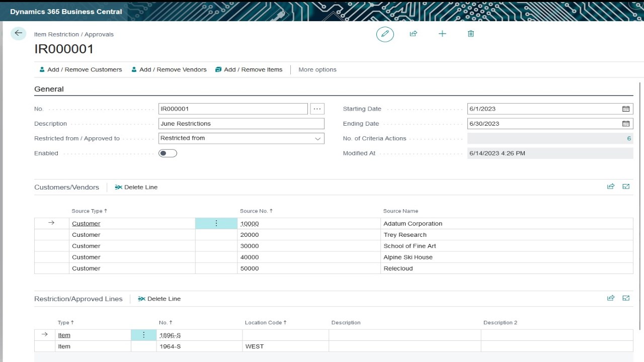The image size is (644, 362).
Task: Show More options menu
Action: click(x=317, y=70)
